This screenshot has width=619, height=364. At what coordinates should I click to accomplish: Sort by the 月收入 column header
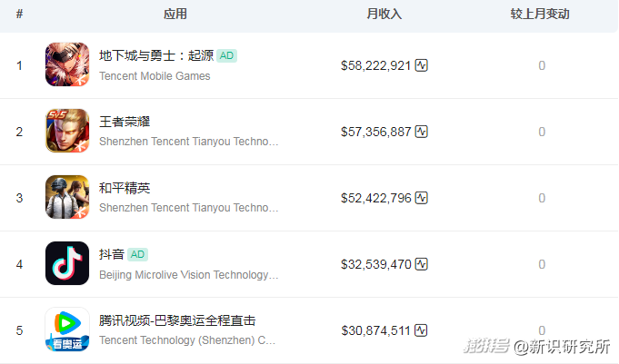tap(384, 15)
